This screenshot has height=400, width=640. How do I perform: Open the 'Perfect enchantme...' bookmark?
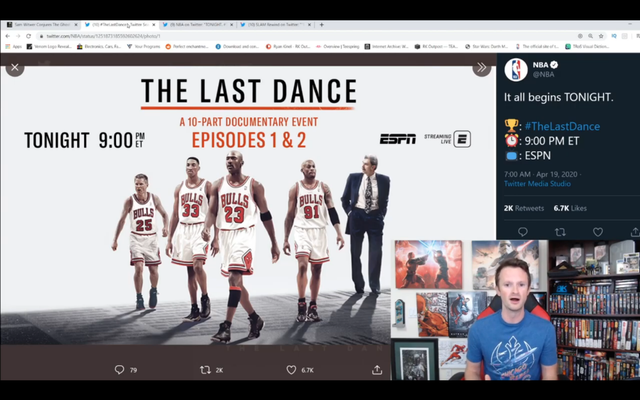[187, 47]
